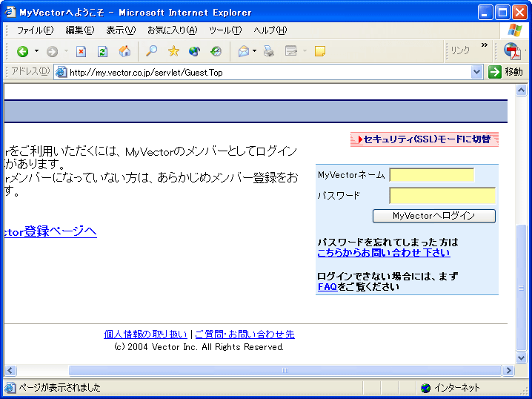This screenshot has height=399, width=532.
Task: Click the Media globe icon
Action: coord(194,51)
